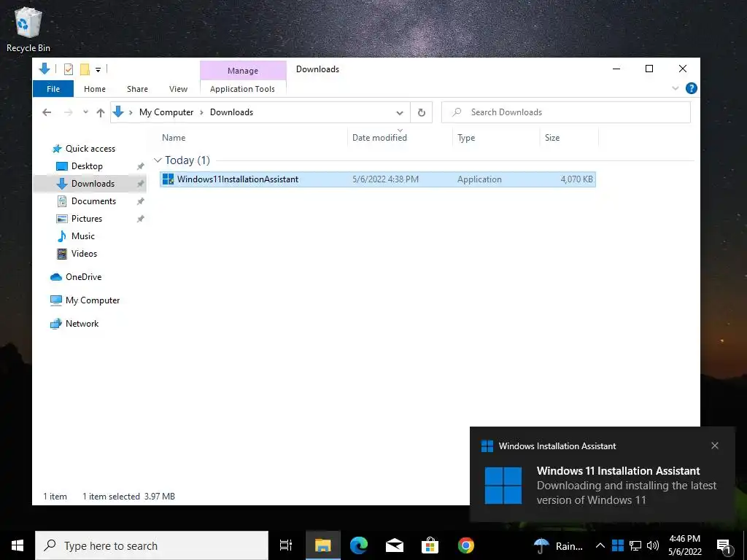Switch to the View ribbon tab

(178, 89)
